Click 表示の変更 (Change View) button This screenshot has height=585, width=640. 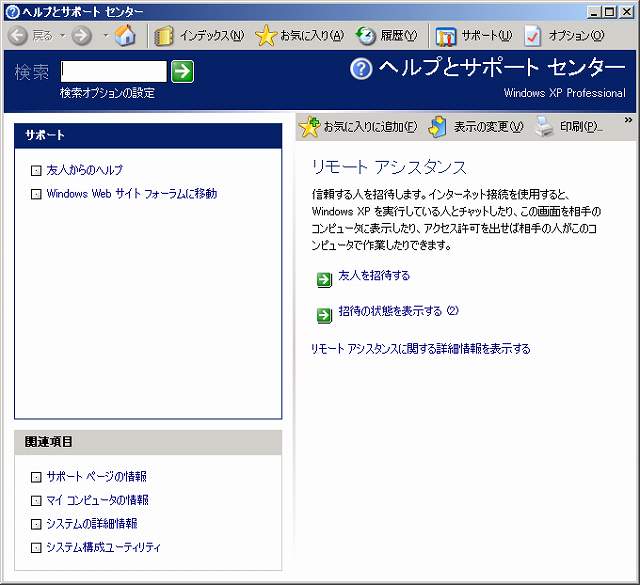pos(476,127)
